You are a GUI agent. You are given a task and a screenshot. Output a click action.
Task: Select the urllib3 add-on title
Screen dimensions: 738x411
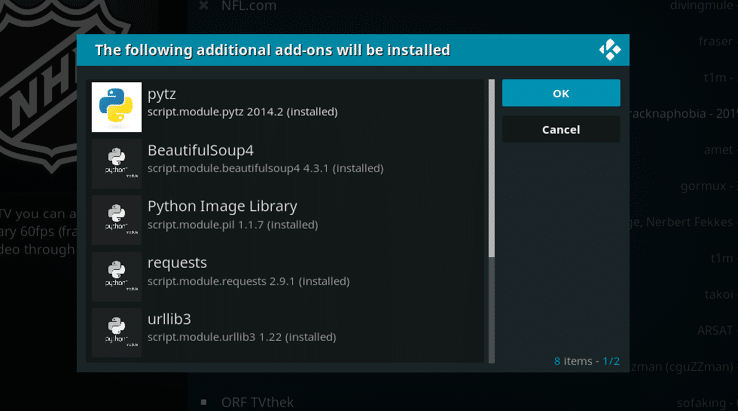[169, 319]
